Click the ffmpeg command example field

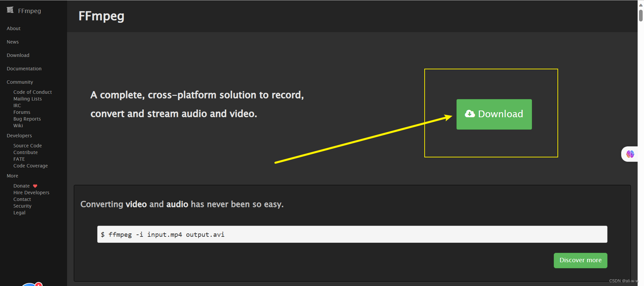click(352, 234)
